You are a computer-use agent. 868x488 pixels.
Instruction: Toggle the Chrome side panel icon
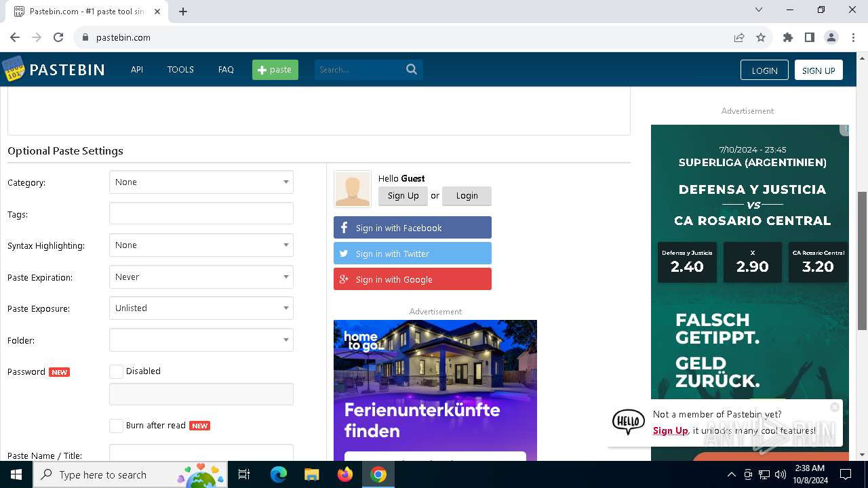tap(810, 37)
